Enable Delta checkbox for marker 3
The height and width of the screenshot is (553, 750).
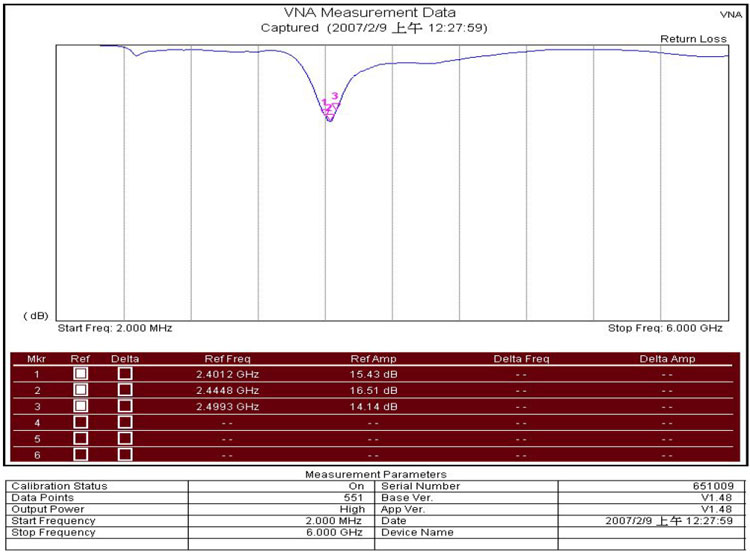tap(125, 406)
